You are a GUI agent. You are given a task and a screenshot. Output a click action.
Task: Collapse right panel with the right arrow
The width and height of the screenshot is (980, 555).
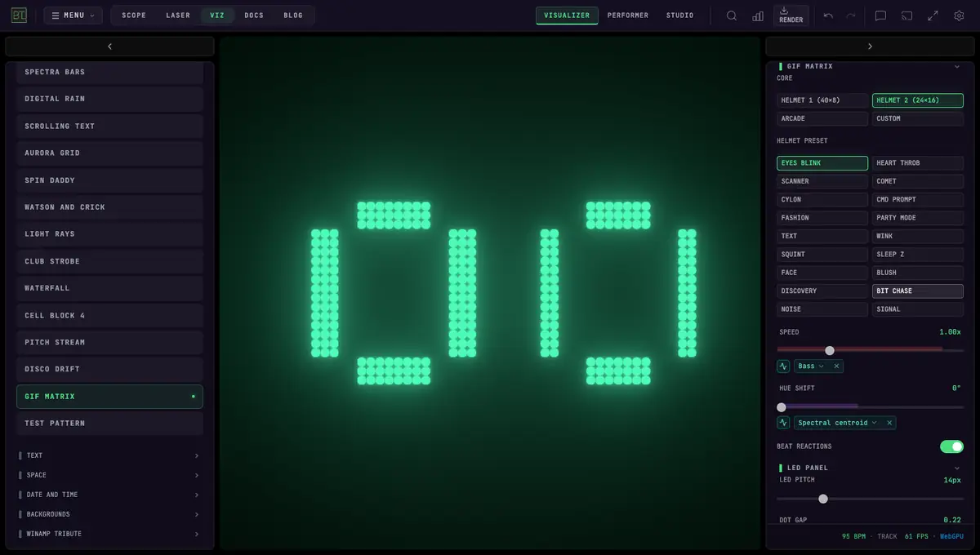pos(870,47)
